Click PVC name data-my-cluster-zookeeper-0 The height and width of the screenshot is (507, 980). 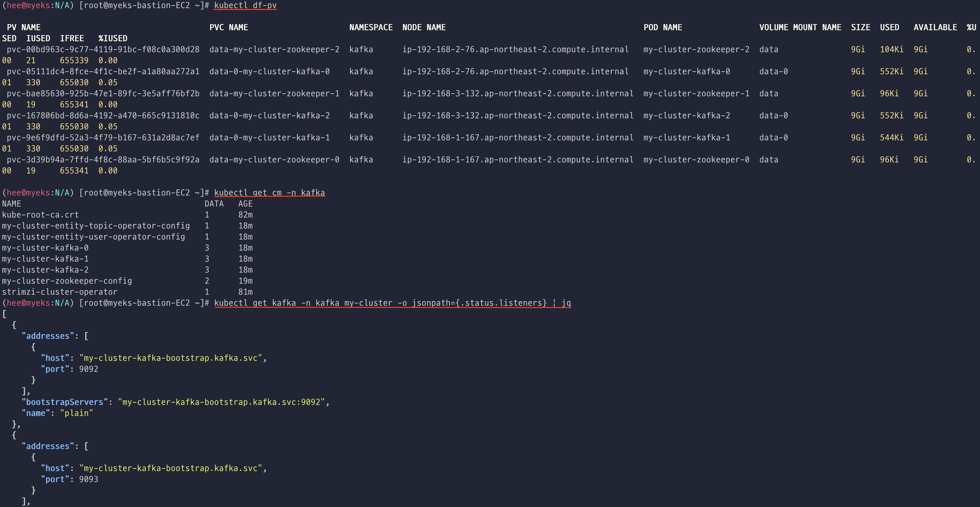274,160
